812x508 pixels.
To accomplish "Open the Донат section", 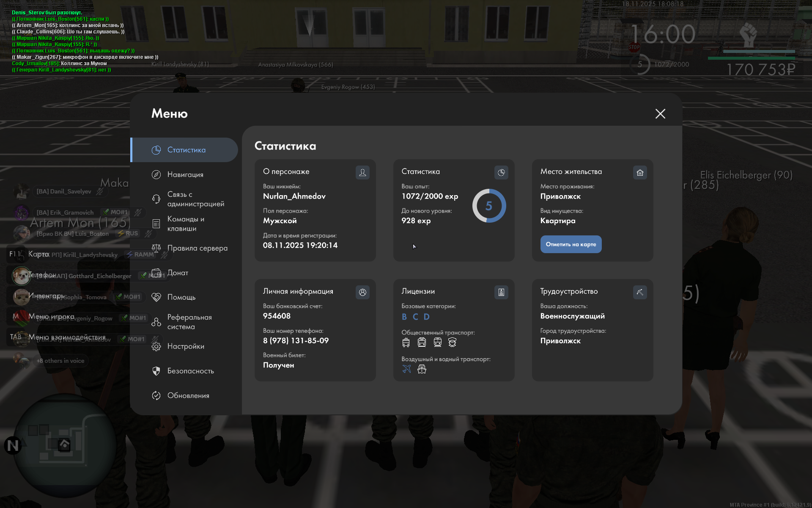I will (178, 273).
